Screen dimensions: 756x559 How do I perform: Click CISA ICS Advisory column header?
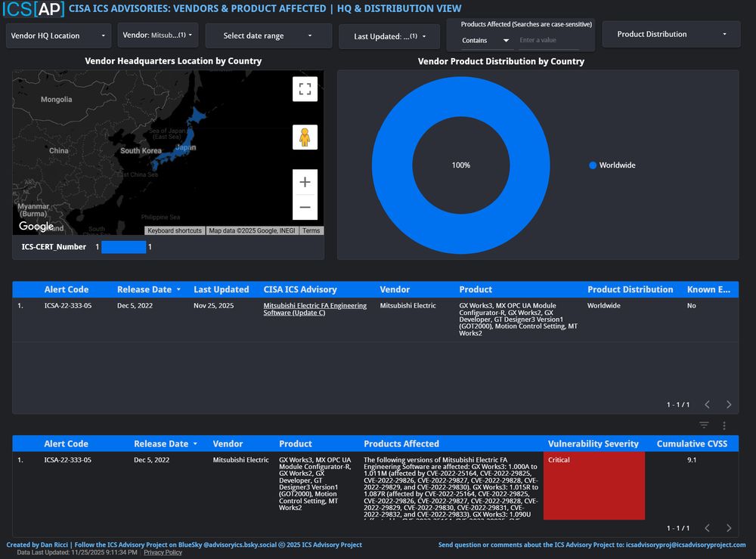tap(300, 289)
